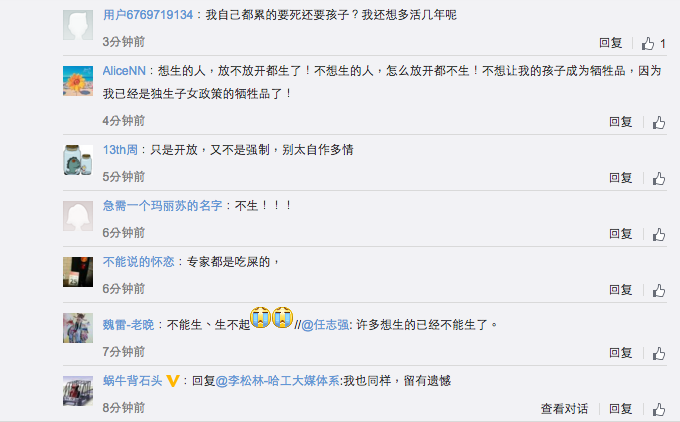Click thumbs-up on 13th周's comment
Screen dimensions: 680x422
[x=659, y=178]
